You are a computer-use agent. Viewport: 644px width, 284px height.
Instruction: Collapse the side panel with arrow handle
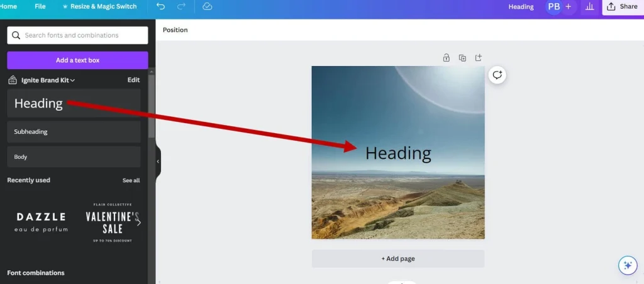point(158,161)
